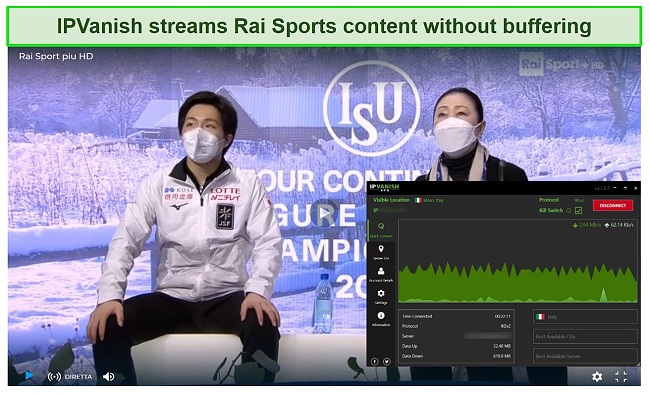
Task: Jump to live with DIRETTA button
Action: coord(70,377)
